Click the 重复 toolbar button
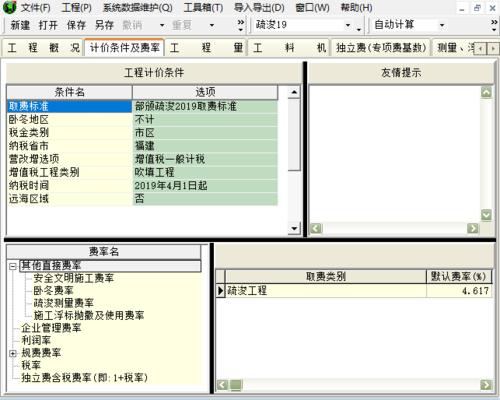 [182, 25]
